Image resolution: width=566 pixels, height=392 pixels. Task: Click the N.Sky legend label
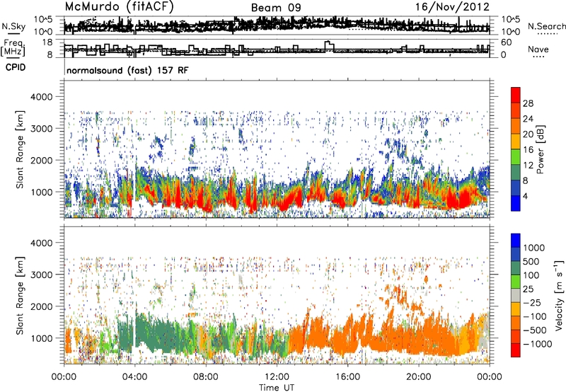click(13, 26)
